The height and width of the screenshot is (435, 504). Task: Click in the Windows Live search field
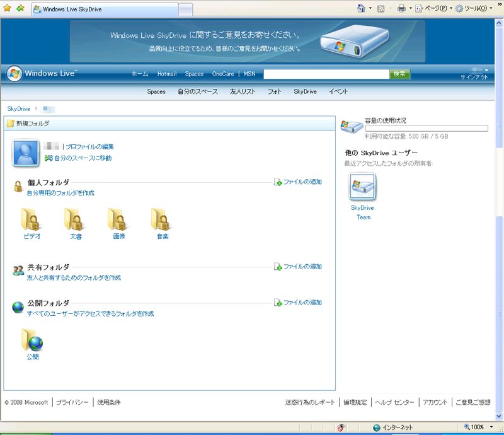click(326, 74)
